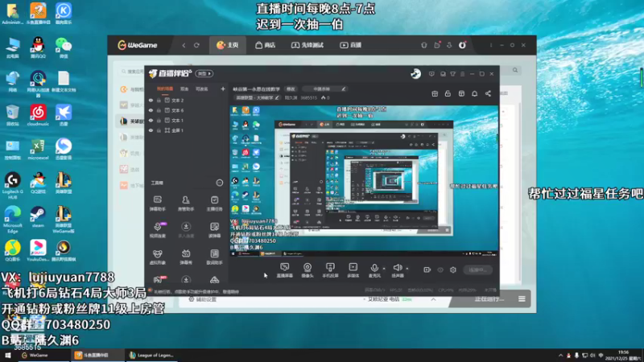Click the padlock icon above the preview
Viewport: 644px width, 362px height.
(448, 93)
